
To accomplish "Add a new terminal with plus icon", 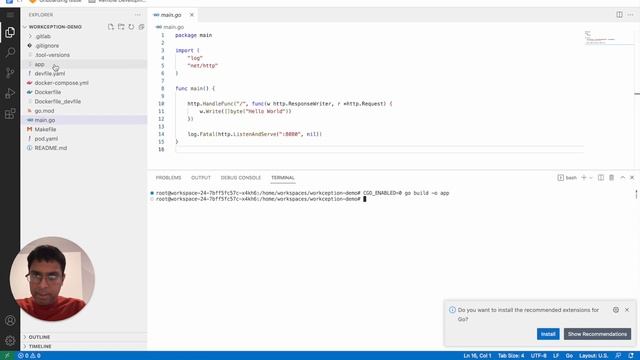I will coord(584,178).
